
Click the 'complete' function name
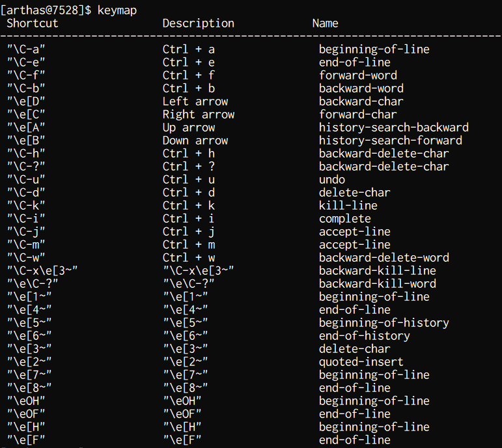[344, 218]
